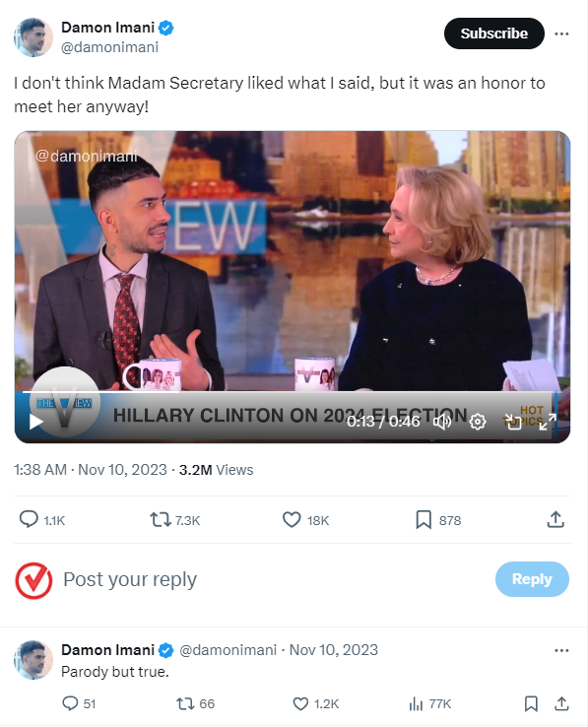Click the Reply button
The height and width of the screenshot is (727, 588).
click(x=532, y=579)
